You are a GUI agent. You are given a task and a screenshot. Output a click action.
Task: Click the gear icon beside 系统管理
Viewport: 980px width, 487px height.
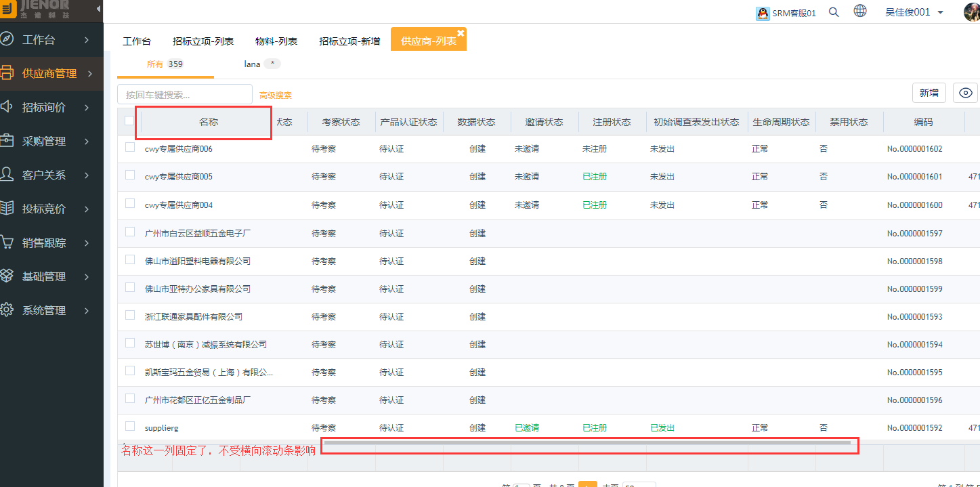click(6, 310)
